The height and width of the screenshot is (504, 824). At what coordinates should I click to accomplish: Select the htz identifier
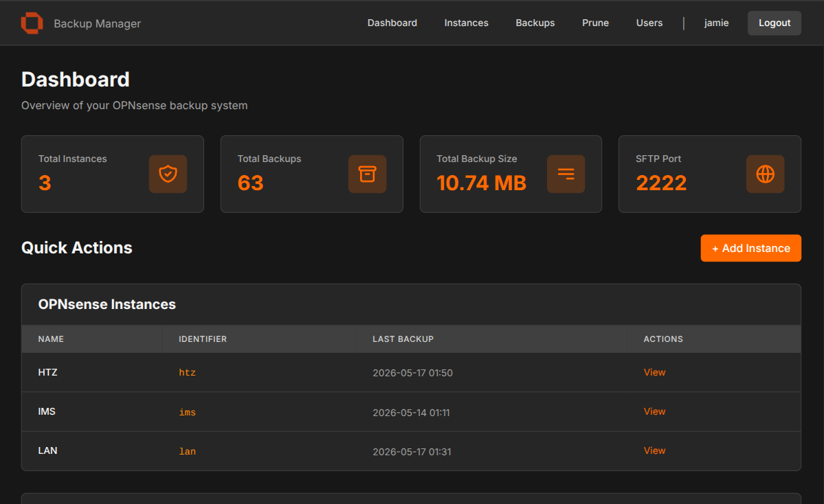[187, 373]
